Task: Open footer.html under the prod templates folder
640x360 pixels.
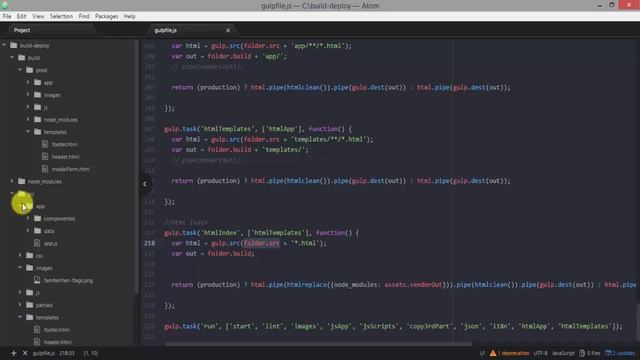Action: tap(64, 144)
